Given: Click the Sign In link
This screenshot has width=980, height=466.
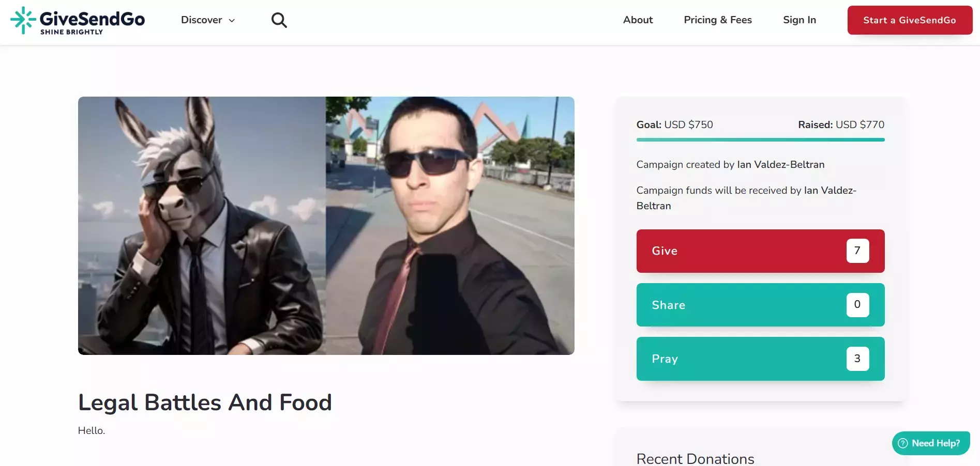Looking at the screenshot, I should (800, 20).
